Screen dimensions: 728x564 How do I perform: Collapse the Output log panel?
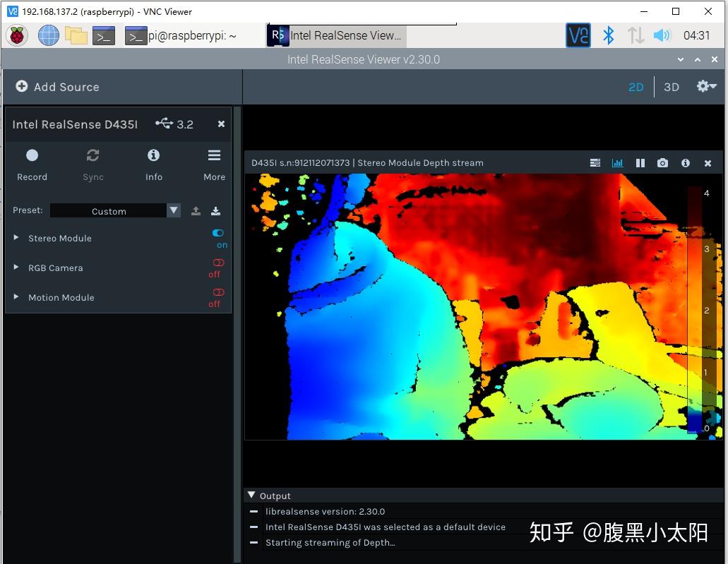coord(251,495)
